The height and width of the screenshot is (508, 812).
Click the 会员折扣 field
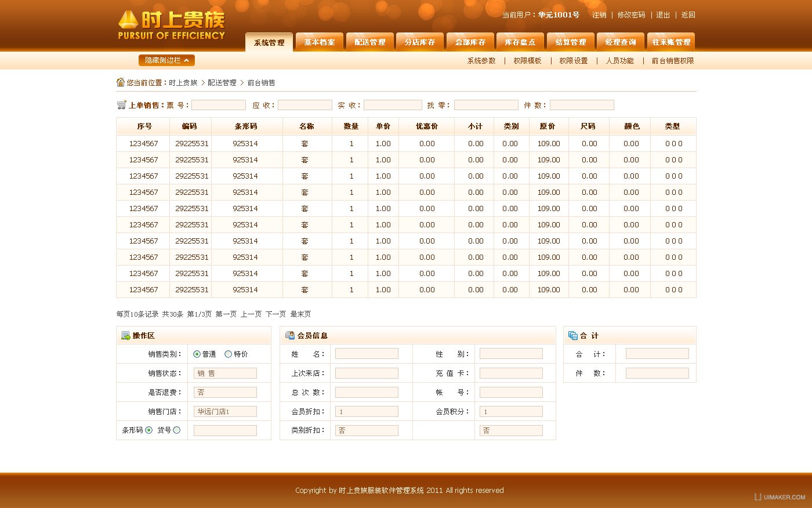[367, 412]
